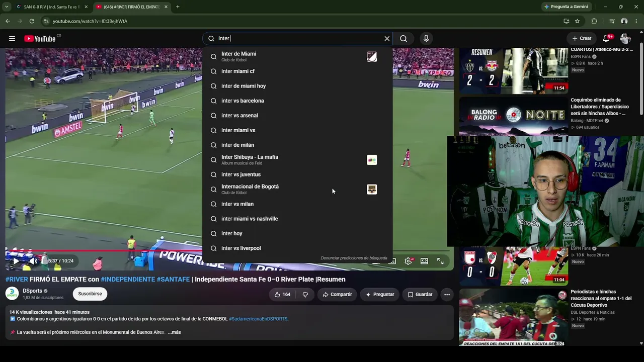Viewport: 644px width, 362px height.
Task: Select suggestion "inter vs arsenal"
Action: point(297,116)
